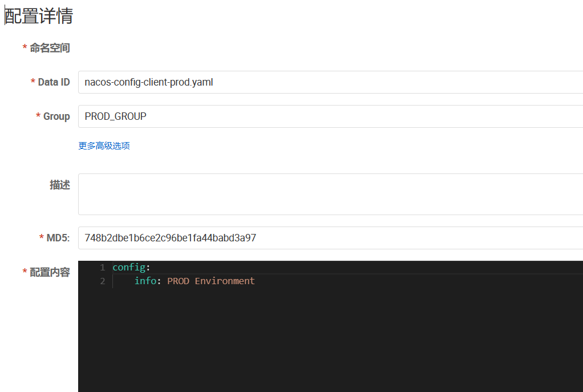583x392 pixels.
Task: Click the 配置详情 page heading
Action: pyautogui.click(x=39, y=17)
